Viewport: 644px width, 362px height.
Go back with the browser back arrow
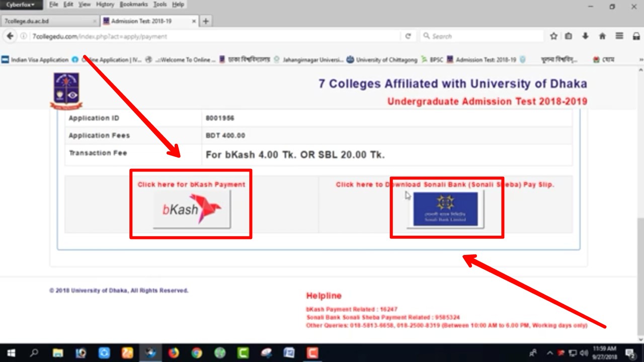(x=10, y=36)
